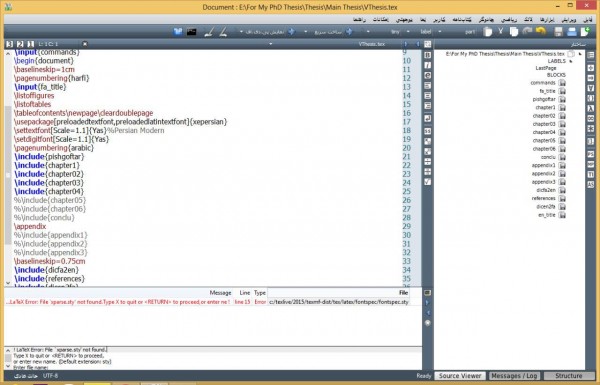Click the New document icon
Viewport: 600px width, 385px height.
click(x=585, y=32)
